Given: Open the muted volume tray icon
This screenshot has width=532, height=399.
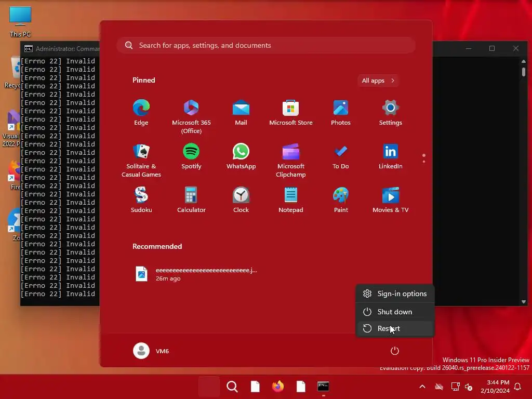Looking at the screenshot, I should [469, 387].
